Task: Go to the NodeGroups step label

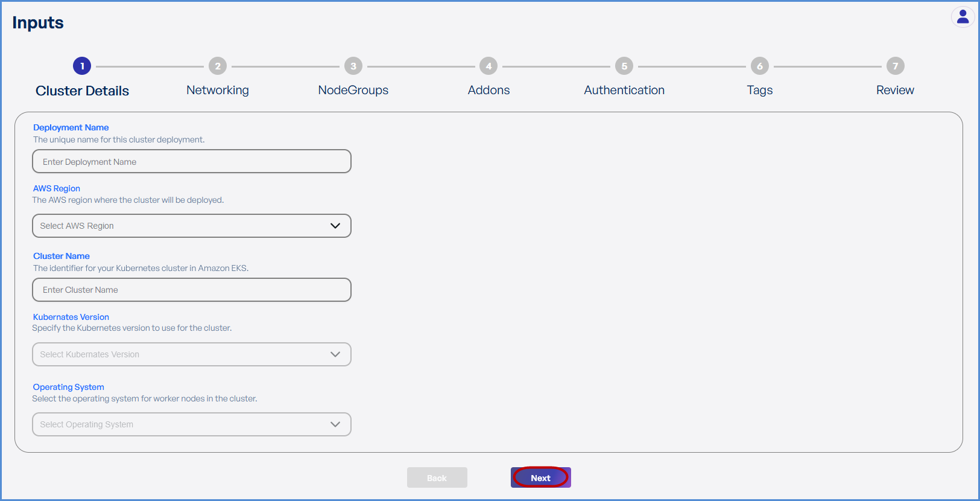Action: click(x=353, y=90)
